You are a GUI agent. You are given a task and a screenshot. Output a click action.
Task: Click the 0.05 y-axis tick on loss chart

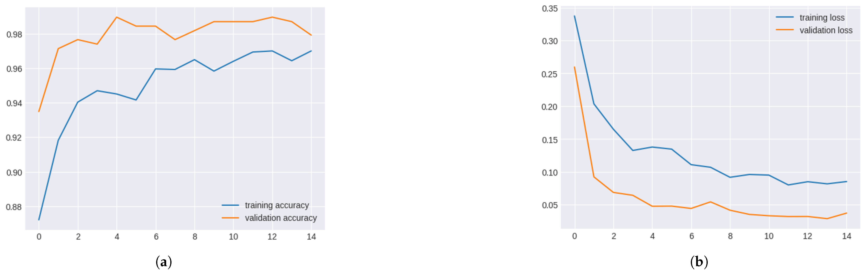550,205
